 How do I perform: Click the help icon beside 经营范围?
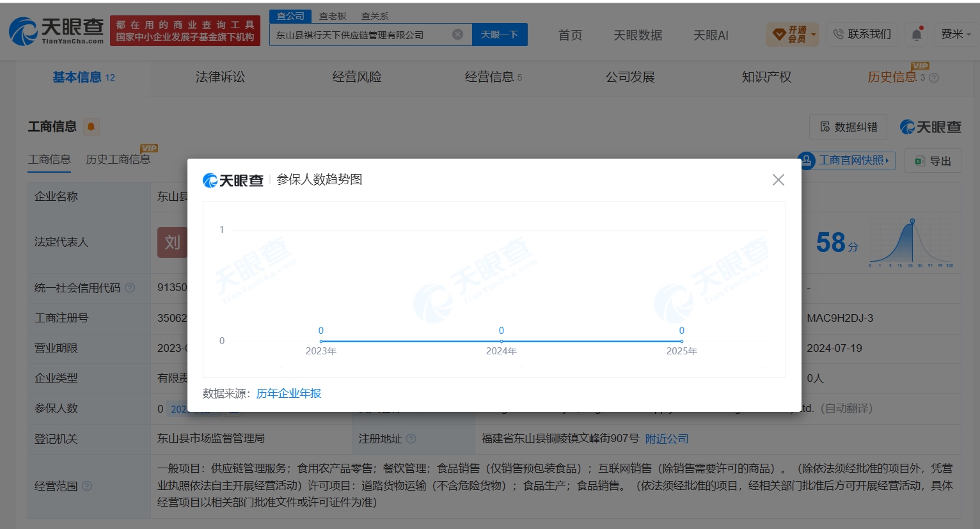coord(87,486)
